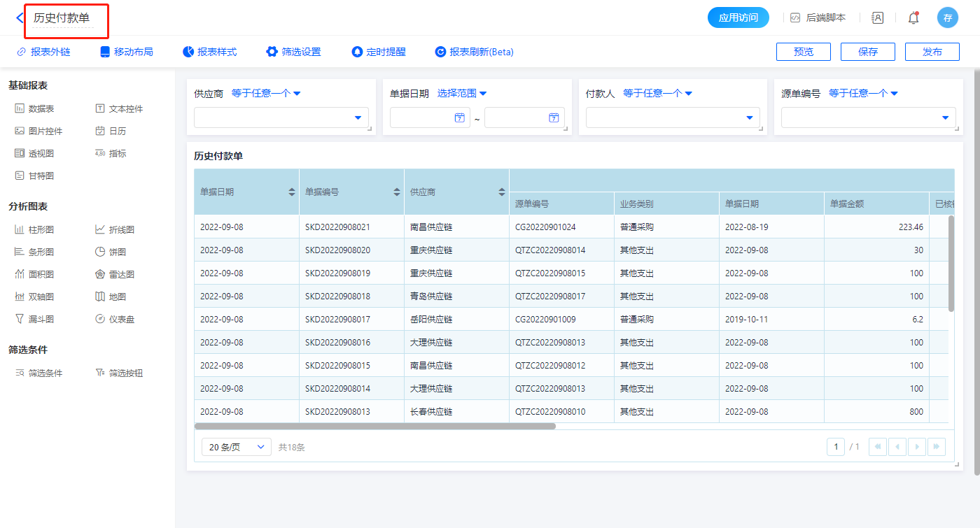Sort table by 单据编号 column
The width and height of the screenshot is (980, 528).
[397, 192]
